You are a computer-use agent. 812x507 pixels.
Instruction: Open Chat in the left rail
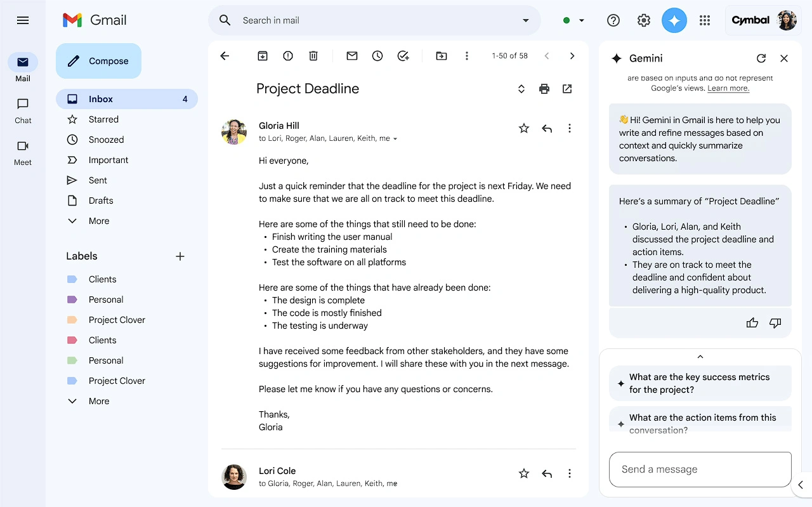pyautogui.click(x=23, y=110)
